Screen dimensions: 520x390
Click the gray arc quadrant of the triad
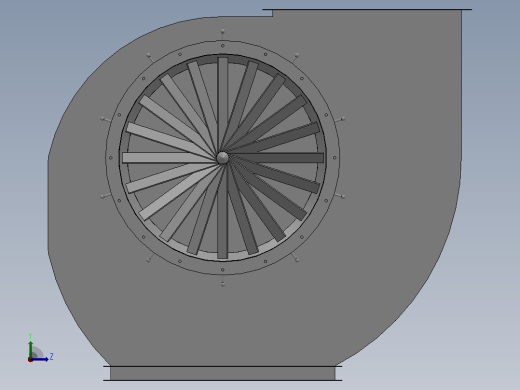click(x=37, y=353)
